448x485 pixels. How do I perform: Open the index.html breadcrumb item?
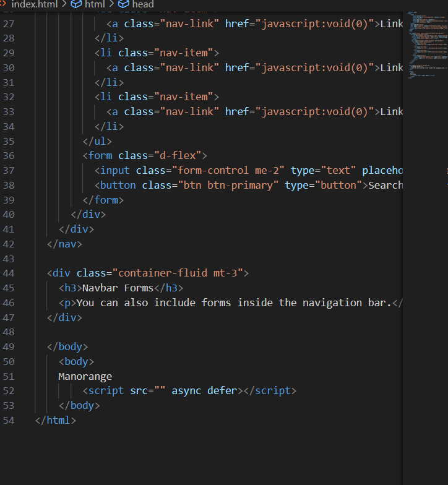[35, 4]
